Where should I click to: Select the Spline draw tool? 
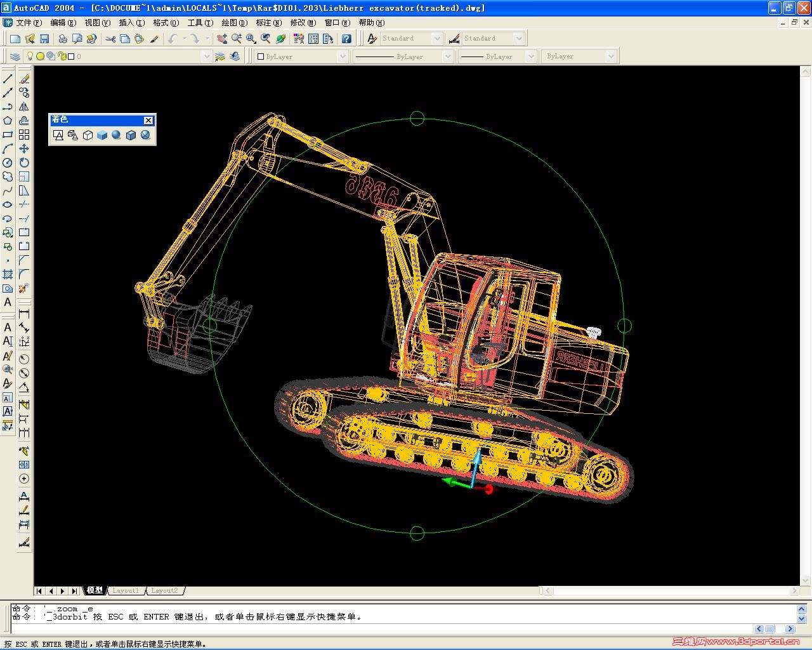[8, 190]
